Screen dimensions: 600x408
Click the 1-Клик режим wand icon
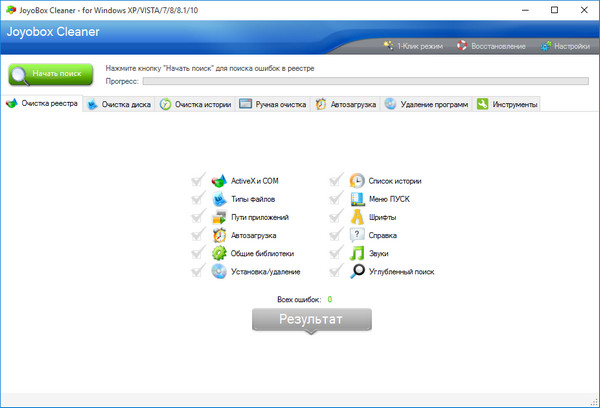[x=388, y=46]
